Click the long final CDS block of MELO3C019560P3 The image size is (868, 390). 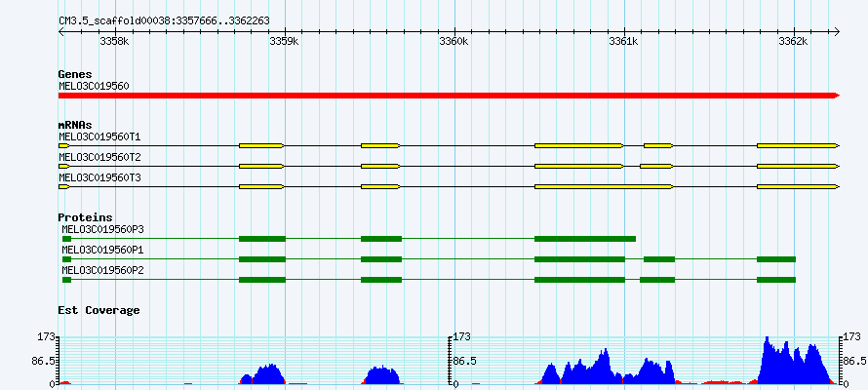point(585,239)
